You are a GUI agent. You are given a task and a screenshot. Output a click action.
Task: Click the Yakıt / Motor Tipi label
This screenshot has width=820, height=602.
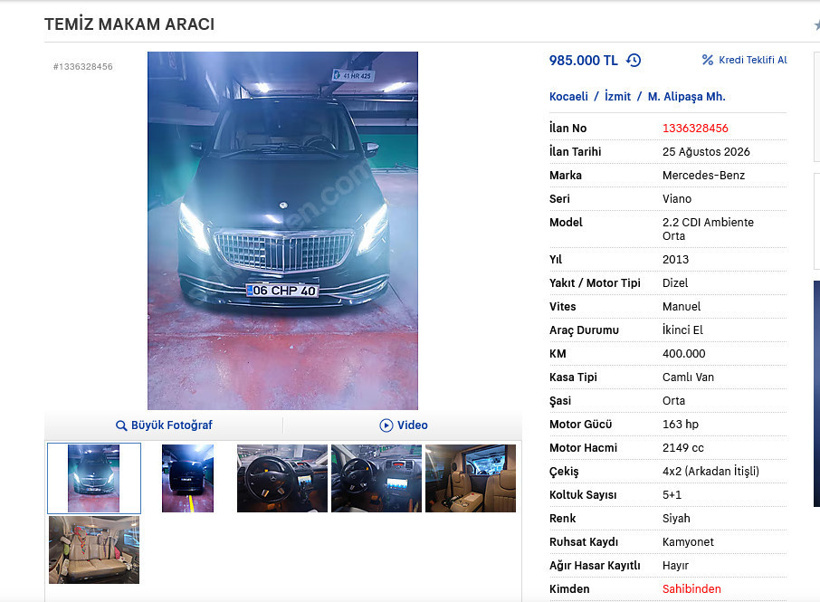point(595,283)
